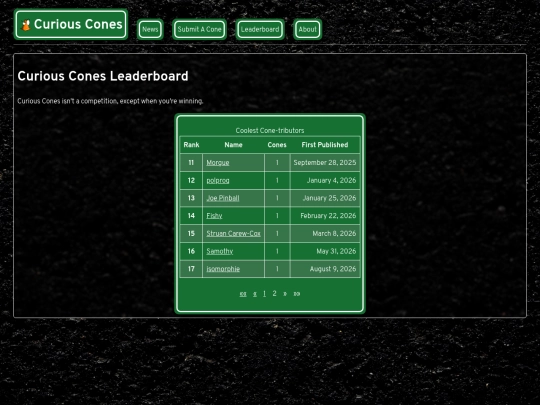Select the January 4, 2026 date cell
Screen dimensions: 540x405
(325, 180)
